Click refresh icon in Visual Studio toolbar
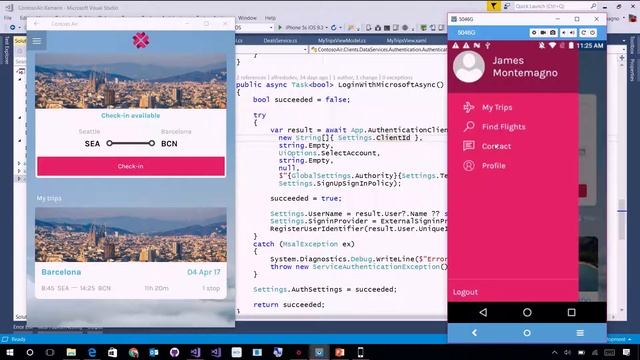Screen dimensions: 640x360 (334, 28)
